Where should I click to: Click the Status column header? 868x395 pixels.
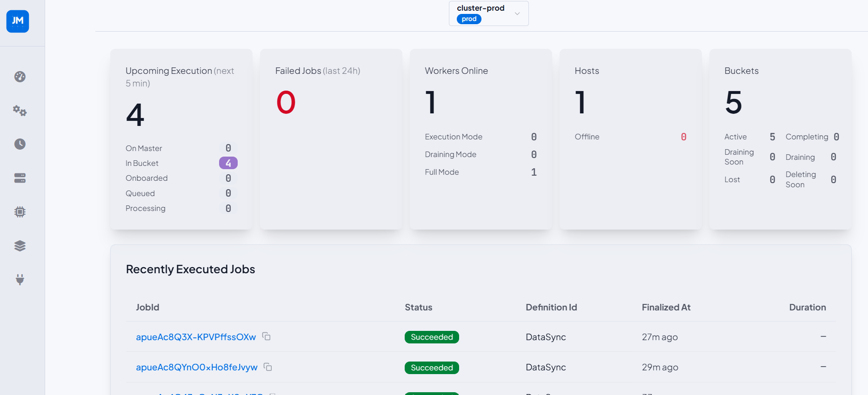click(x=419, y=307)
